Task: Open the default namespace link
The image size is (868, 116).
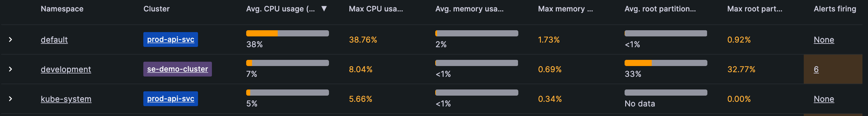Action: coord(54,40)
